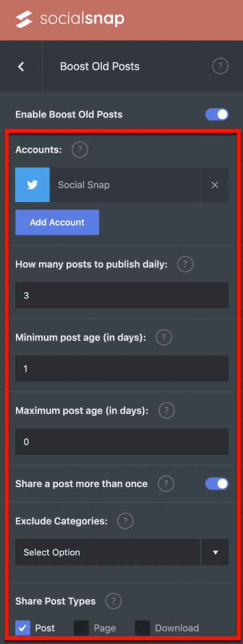Click help icon beside Accounts label

pos(80,150)
